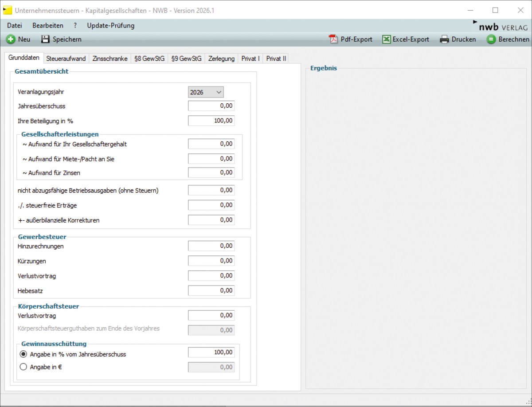The image size is (532, 407).
Task: Click the Jahresüberschuss input field
Action: point(211,106)
